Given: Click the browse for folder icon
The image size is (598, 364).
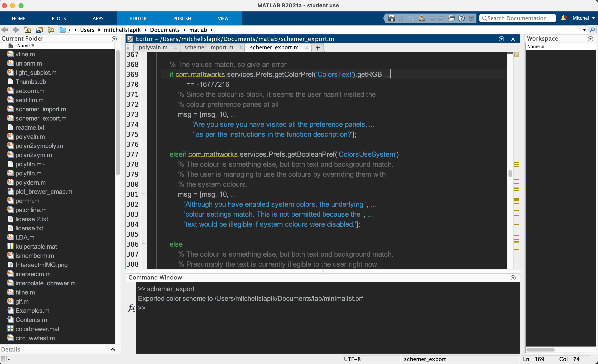Looking at the screenshot, I should tap(39, 30).
